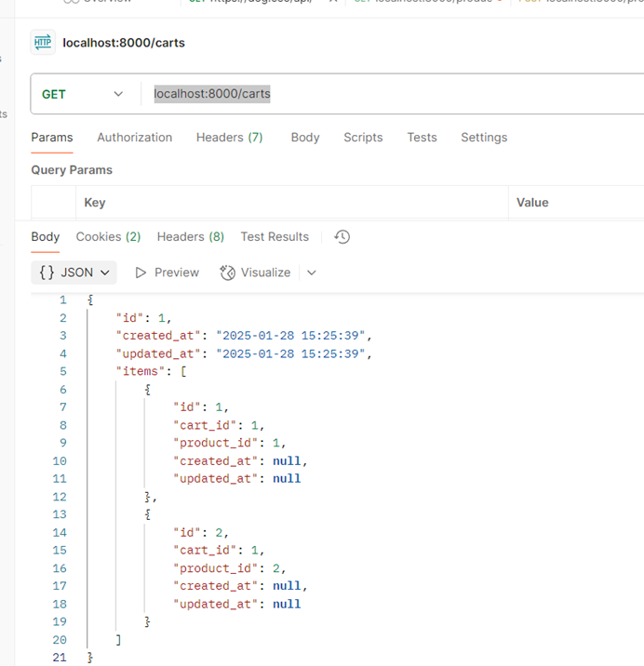Click the "product_id": 1 line
This screenshot has height=666, width=644.
pos(230,443)
